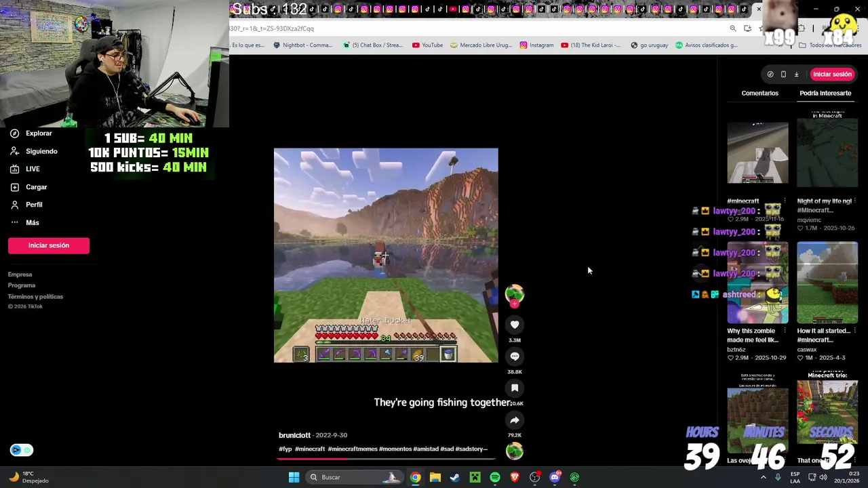Click the #minecraft hashtag
The width and height of the screenshot is (868, 488).
point(310,449)
